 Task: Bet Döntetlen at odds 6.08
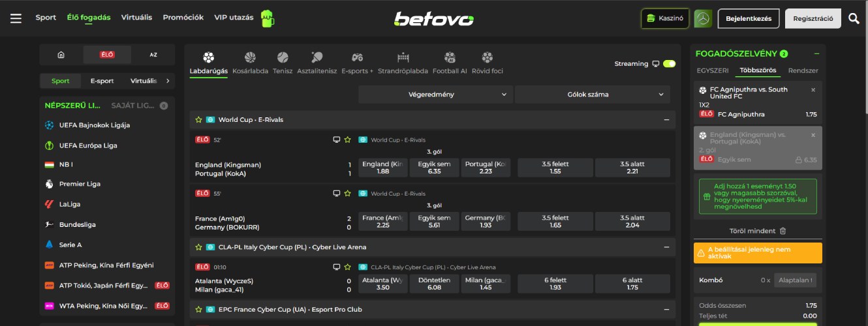[435, 283]
